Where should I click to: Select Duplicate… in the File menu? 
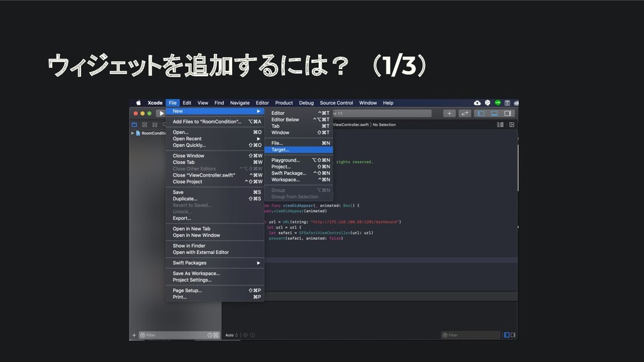(215, 199)
